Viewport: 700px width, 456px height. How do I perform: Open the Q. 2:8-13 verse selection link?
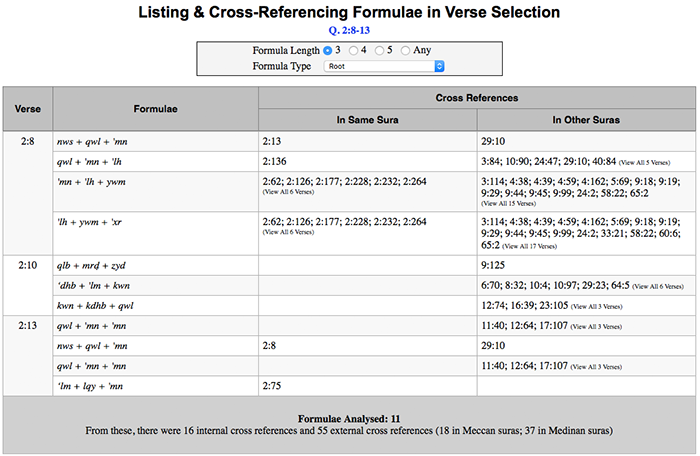coord(349,30)
